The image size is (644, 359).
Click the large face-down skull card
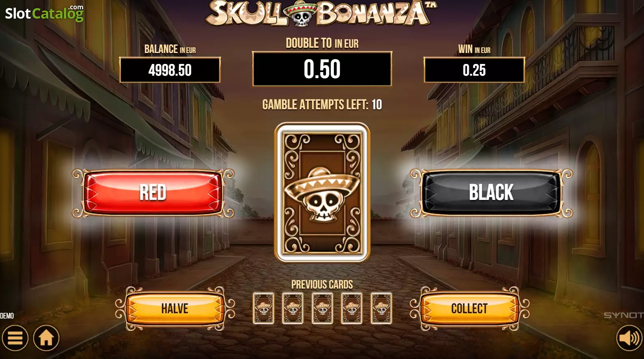(x=322, y=193)
